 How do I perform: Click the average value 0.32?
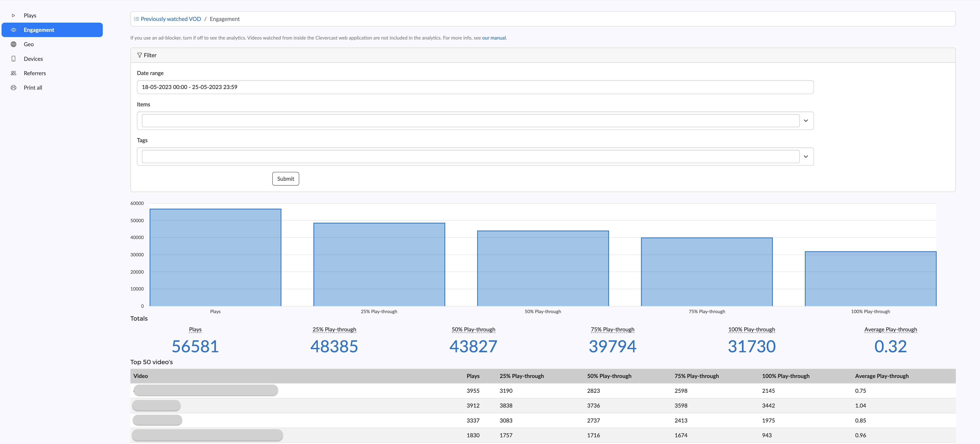pos(891,347)
